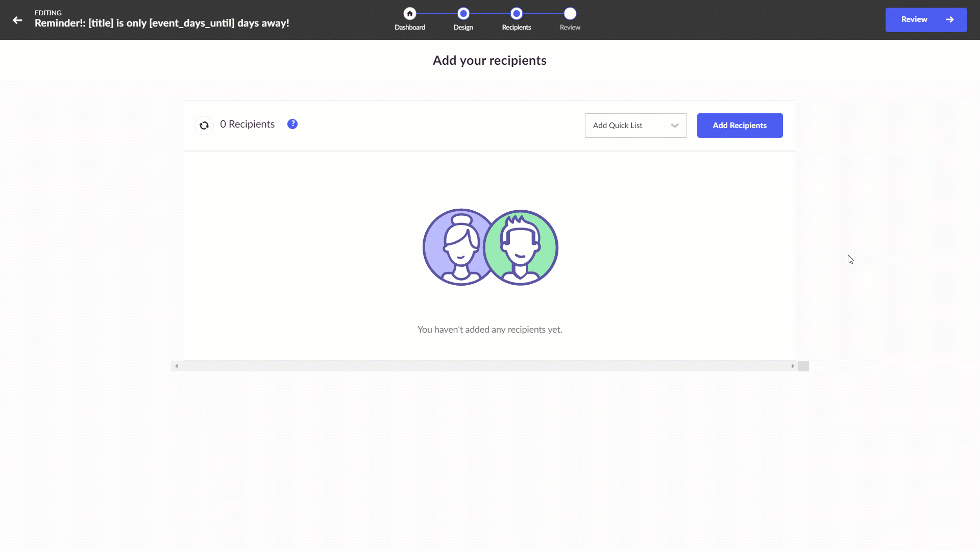
Task: Click the '0 Recipients' count text
Action: [x=247, y=124]
